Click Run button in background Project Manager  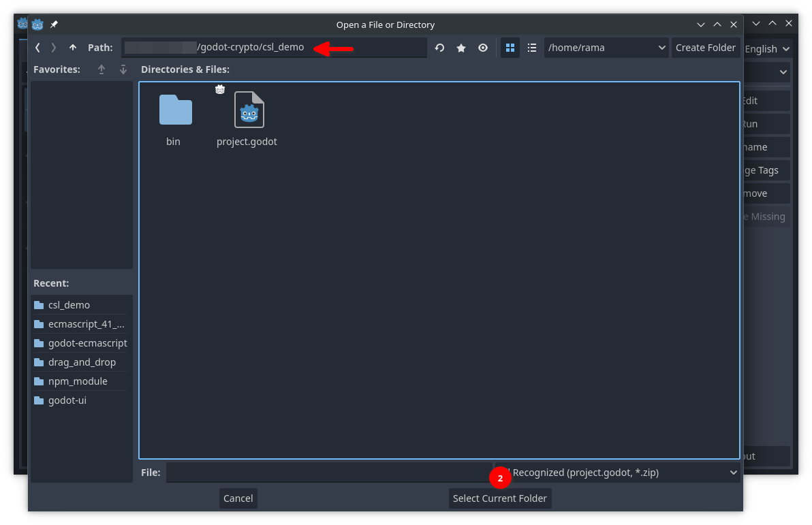point(766,124)
